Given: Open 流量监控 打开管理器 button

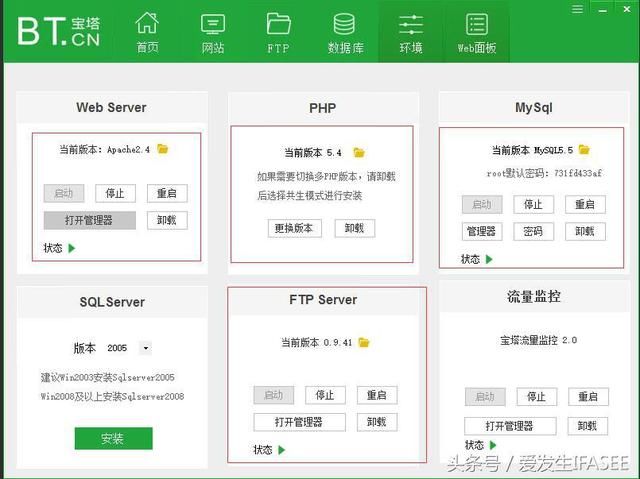Looking at the screenshot, I should (x=510, y=426).
